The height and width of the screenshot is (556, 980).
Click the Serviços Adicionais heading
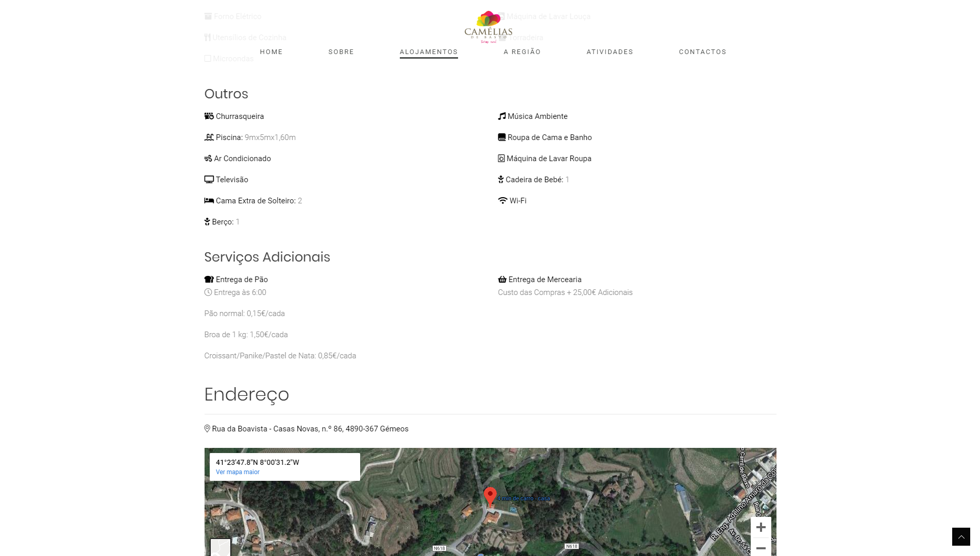click(267, 257)
